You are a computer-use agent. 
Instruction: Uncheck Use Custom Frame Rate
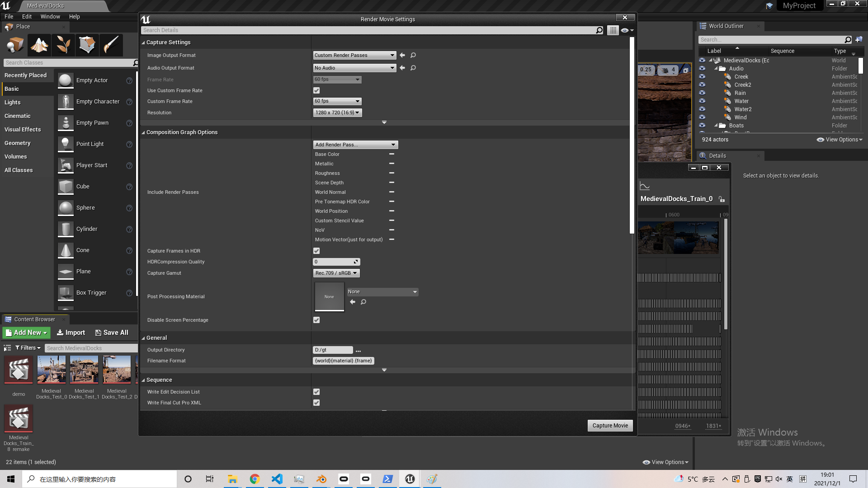pyautogui.click(x=316, y=90)
